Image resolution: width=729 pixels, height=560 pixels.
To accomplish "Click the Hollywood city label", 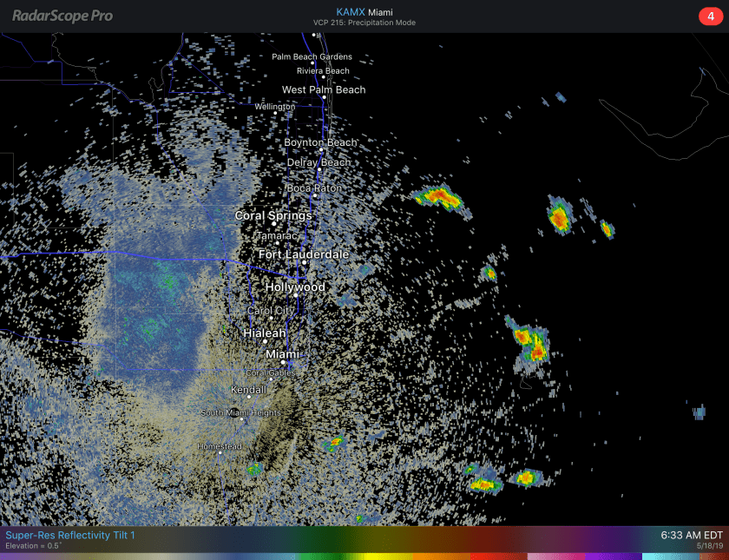I will (x=295, y=287).
